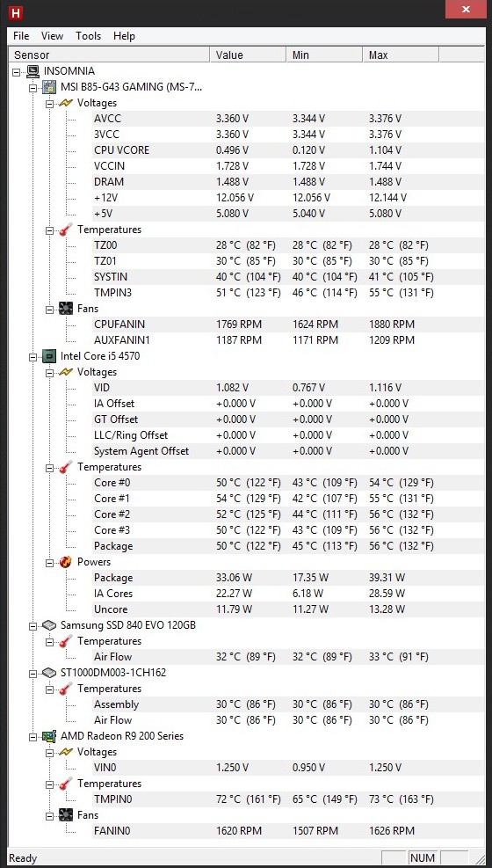Open the View menu
Screen dimensions: 492x868
[52, 36]
